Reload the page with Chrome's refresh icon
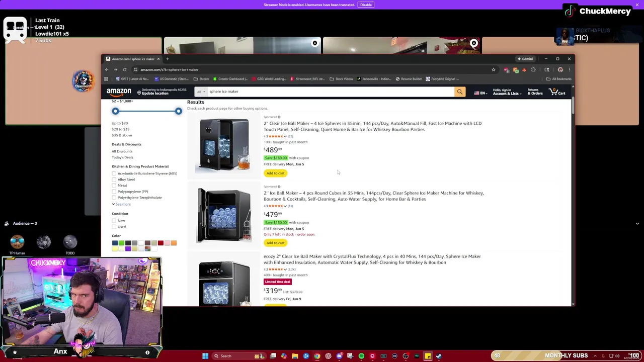 [x=125, y=70]
